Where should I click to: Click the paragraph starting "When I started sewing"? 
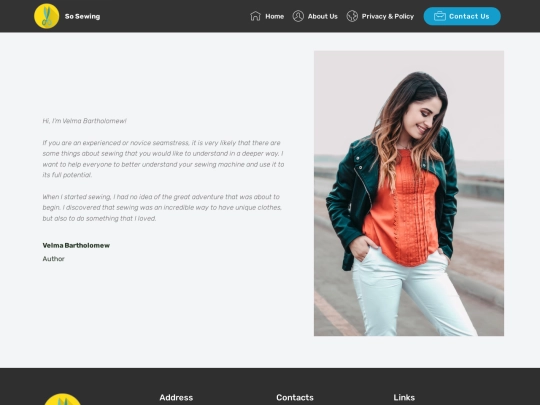(162, 207)
